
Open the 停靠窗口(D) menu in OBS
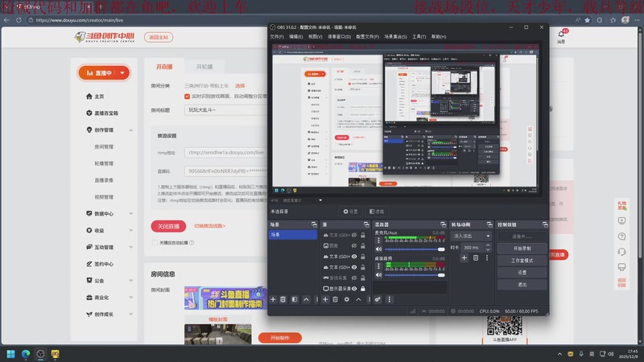pos(339,36)
